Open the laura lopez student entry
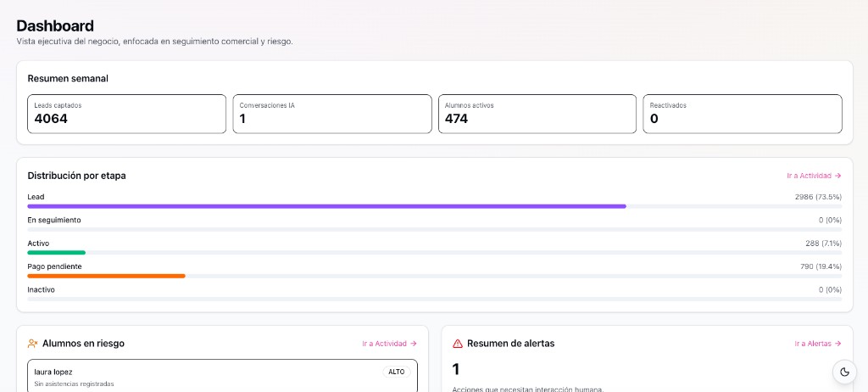The image size is (868, 392). click(170, 377)
